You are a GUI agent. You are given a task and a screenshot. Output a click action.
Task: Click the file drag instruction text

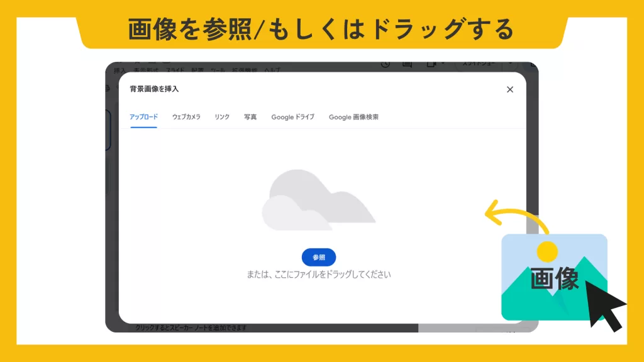click(318, 275)
